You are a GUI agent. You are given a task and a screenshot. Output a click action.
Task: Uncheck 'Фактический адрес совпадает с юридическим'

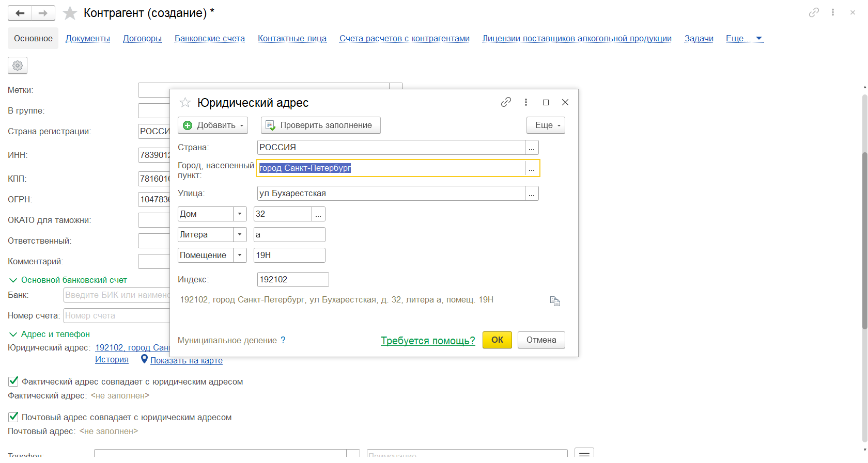(x=13, y=381)
